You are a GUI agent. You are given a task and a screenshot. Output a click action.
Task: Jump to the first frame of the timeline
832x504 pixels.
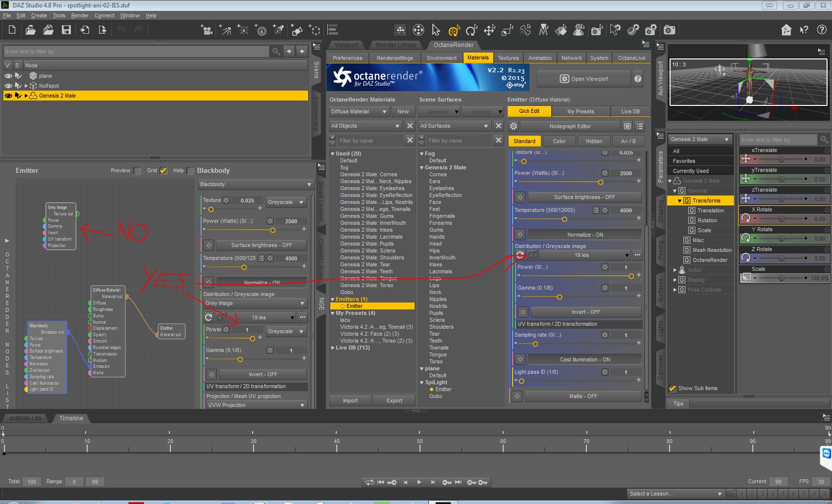pos(380,482)
